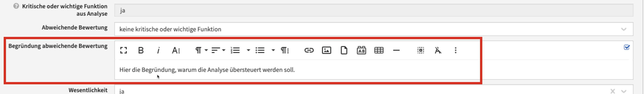The image size is (644, 94).
Task: Open the Abweichende Bewertung dropdown
Action: pyautogui.click(x=624, y=29)
